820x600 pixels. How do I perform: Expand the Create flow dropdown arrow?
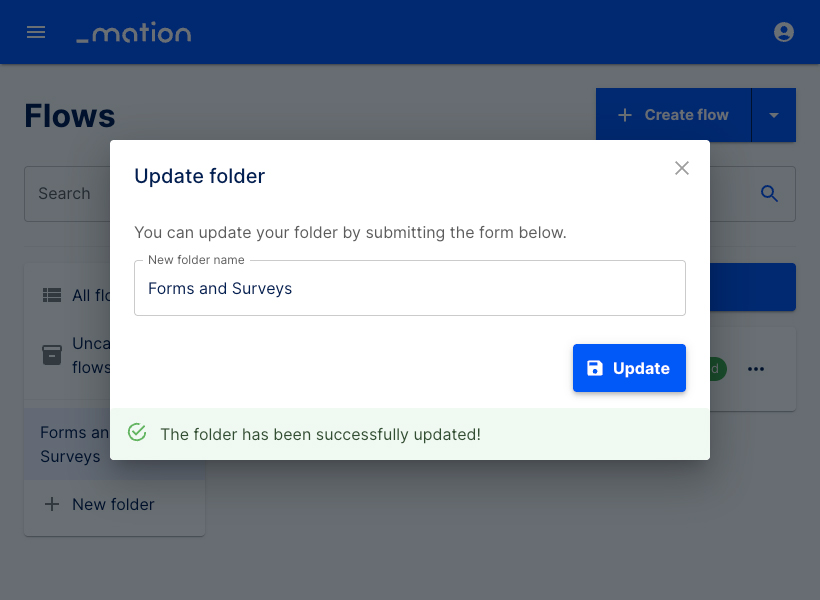774,115
